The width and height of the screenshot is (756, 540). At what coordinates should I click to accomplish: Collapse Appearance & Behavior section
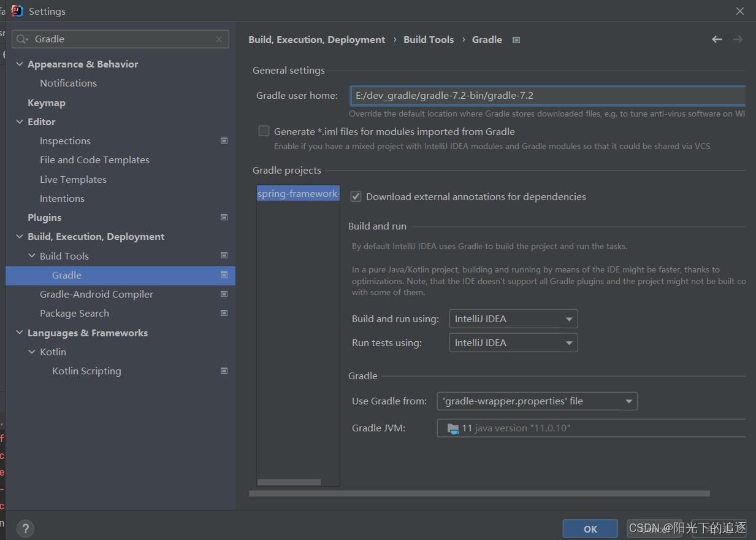tap(20, 64)
